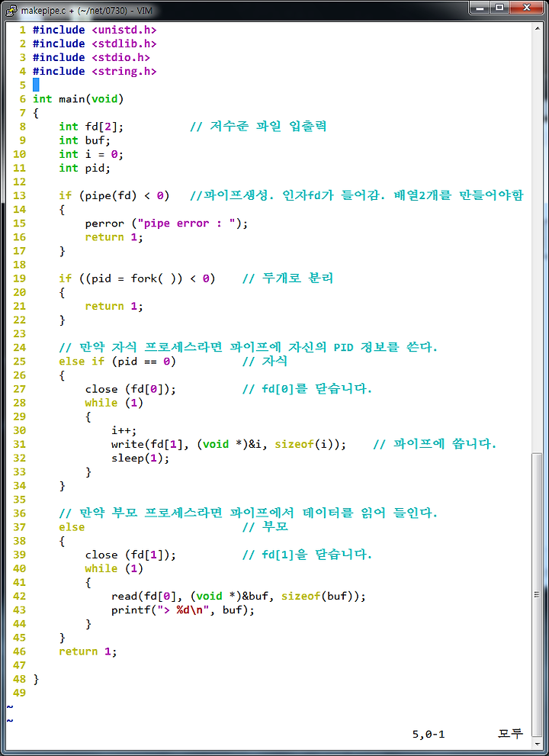549x756 pixels.
Task: Click the '모두' indicator in the status line
Action: tap(510, 735)
